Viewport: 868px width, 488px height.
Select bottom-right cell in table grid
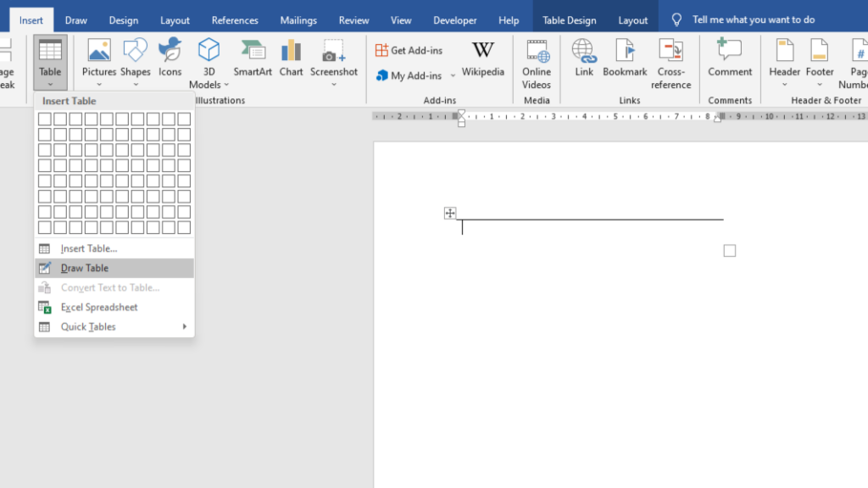184,227
